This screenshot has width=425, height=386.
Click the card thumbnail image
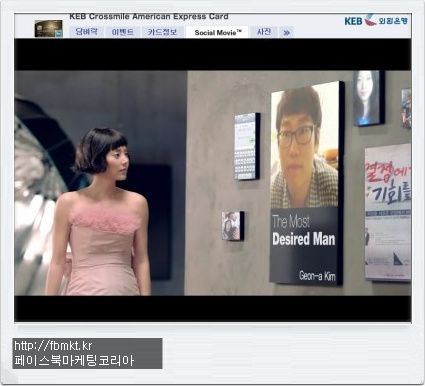pyautogui.click(x=49, y=28)
